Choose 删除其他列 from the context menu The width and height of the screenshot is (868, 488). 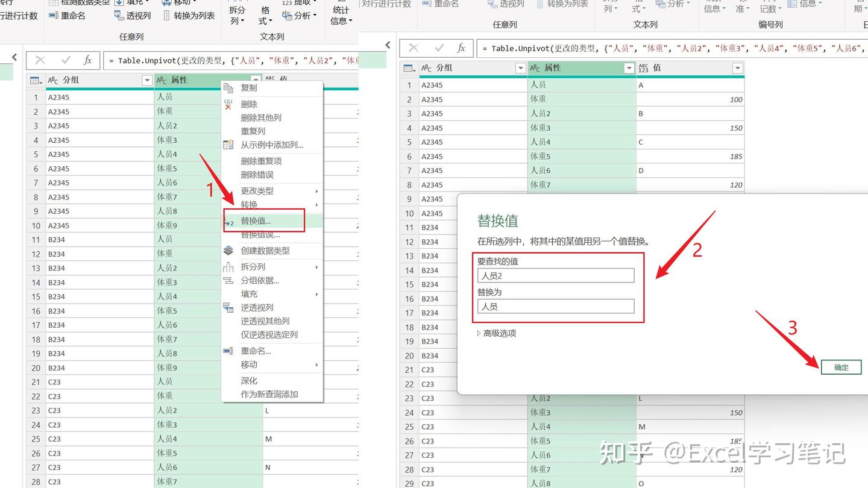[261, 117]
